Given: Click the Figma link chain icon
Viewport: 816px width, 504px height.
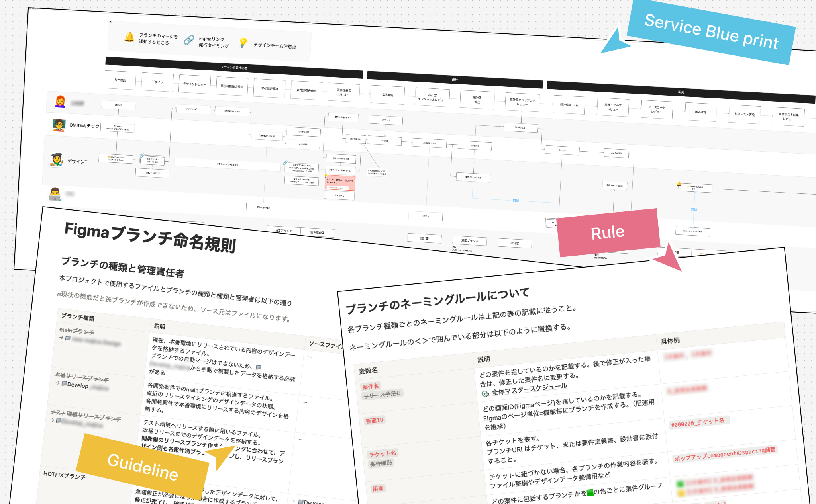Looking at the screenshot, I should 189,40.
